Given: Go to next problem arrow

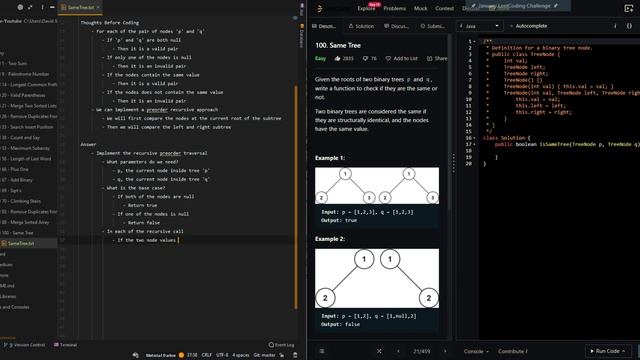Looking at the screenshot, I should [445, 351].
